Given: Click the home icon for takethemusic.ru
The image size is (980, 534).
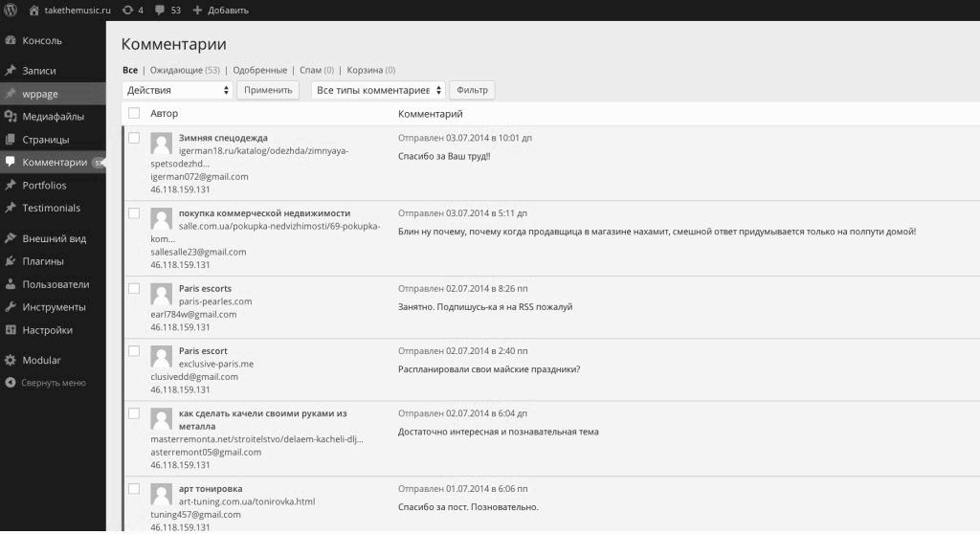Looking at the screenshot, I should 34,10.
